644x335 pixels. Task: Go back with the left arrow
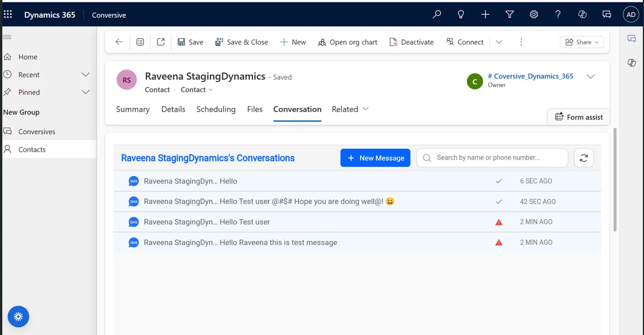(119, 42)
